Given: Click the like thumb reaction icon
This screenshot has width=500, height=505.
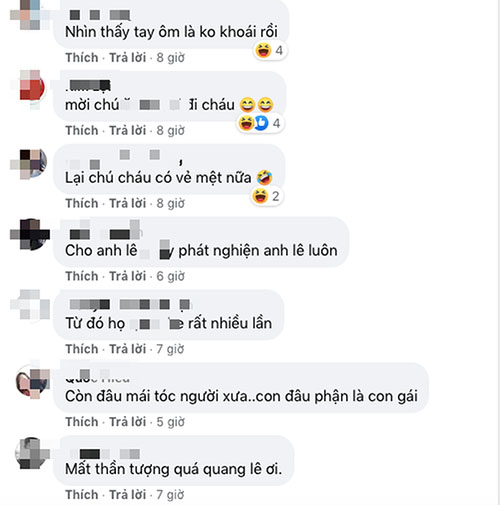Looking at the screenshot, I should [x=262, y=123].
